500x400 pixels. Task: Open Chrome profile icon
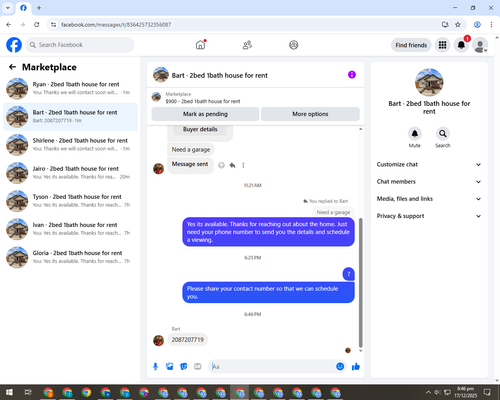tap(477, 25)
